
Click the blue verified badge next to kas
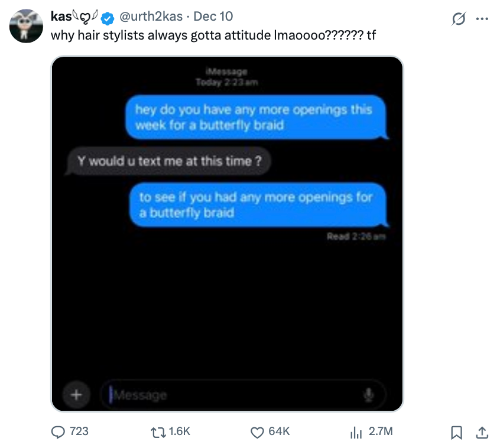pos(107,18)
